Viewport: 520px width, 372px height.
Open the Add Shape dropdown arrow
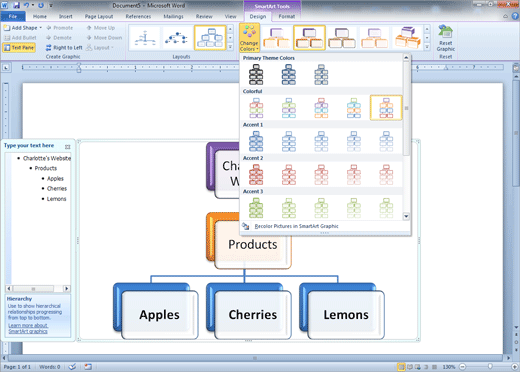41,28
